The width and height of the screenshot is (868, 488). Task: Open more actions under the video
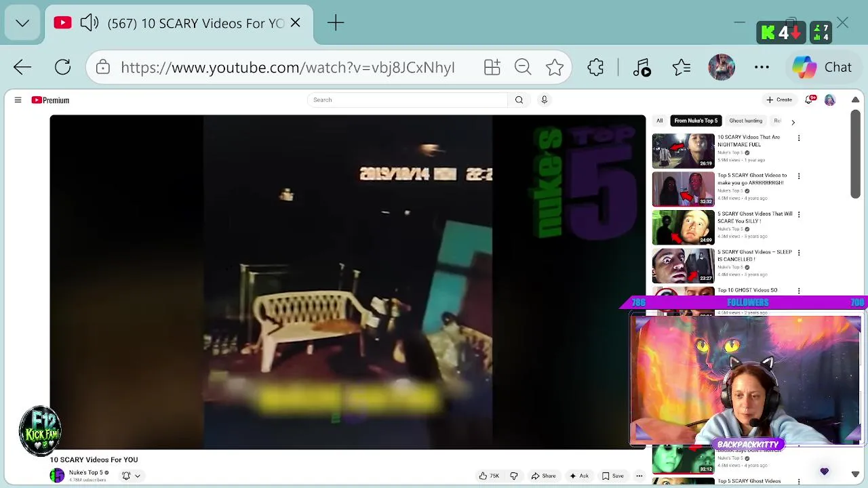tap(639, 476)
